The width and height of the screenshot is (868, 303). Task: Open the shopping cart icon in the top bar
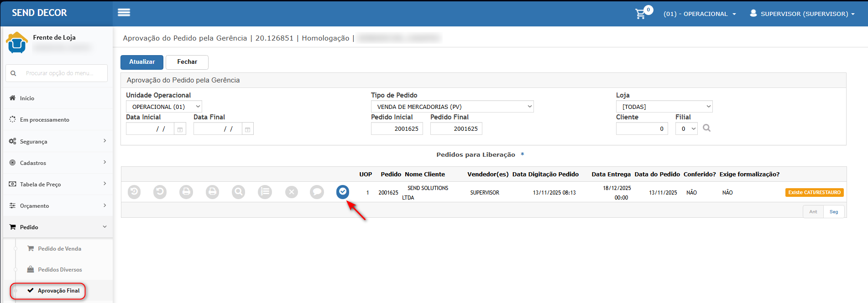coord(641,14)
